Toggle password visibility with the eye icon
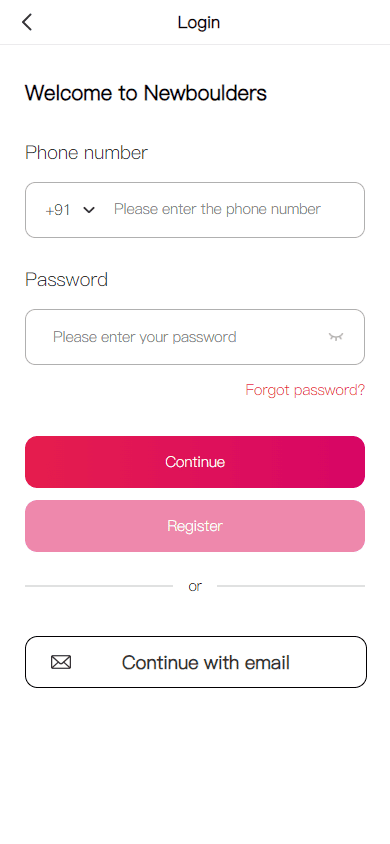This screenshot has width=390, height=844. [336, 337]
